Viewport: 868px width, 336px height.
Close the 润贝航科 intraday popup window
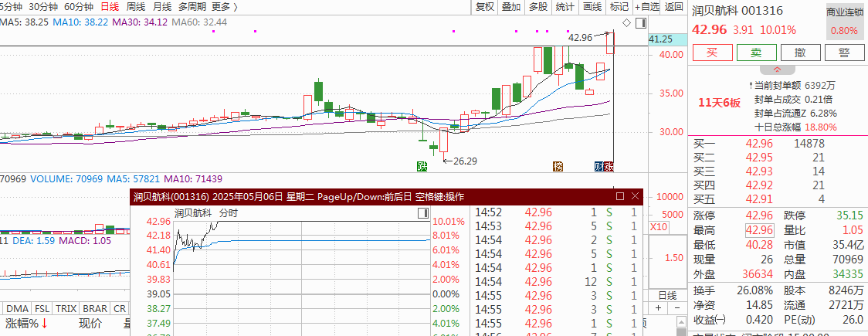[x=636, y=196]
